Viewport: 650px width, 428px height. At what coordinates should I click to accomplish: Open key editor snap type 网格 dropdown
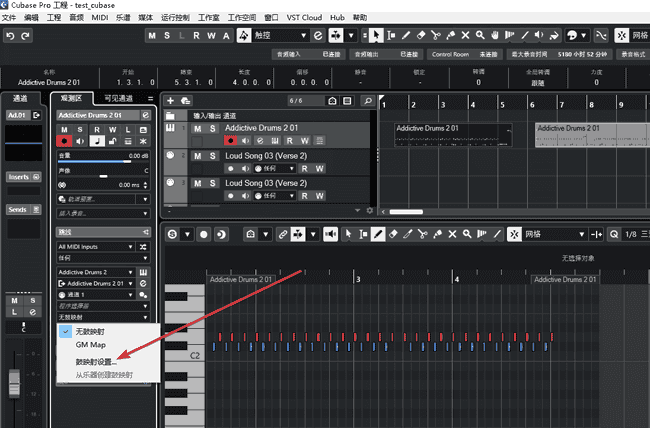point(554,234)
